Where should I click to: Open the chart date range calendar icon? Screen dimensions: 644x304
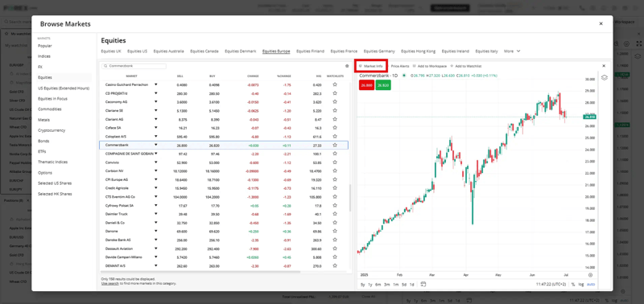(423, 284)
